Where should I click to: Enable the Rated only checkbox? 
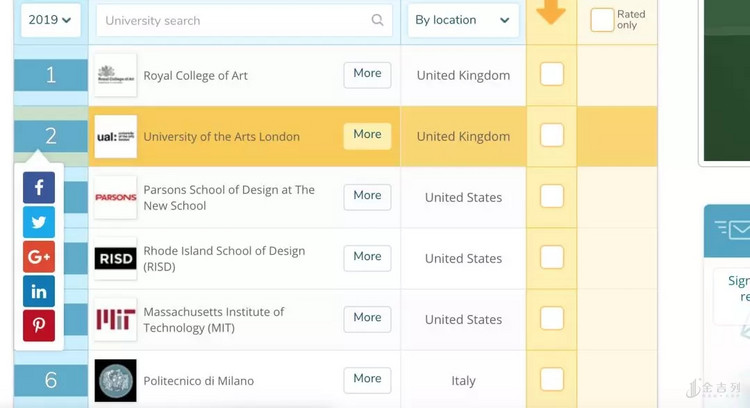(602, 20)
